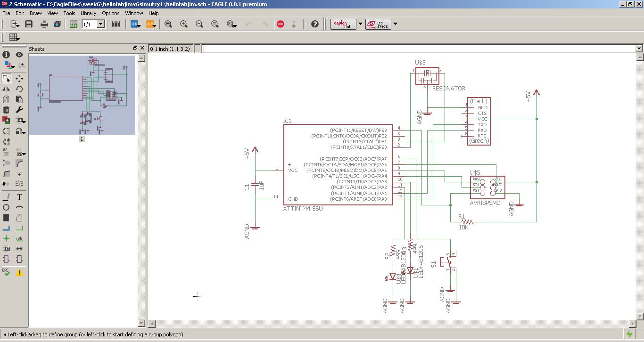Open the Options menu
Screen dimensions: 644x342
point(111,13)
